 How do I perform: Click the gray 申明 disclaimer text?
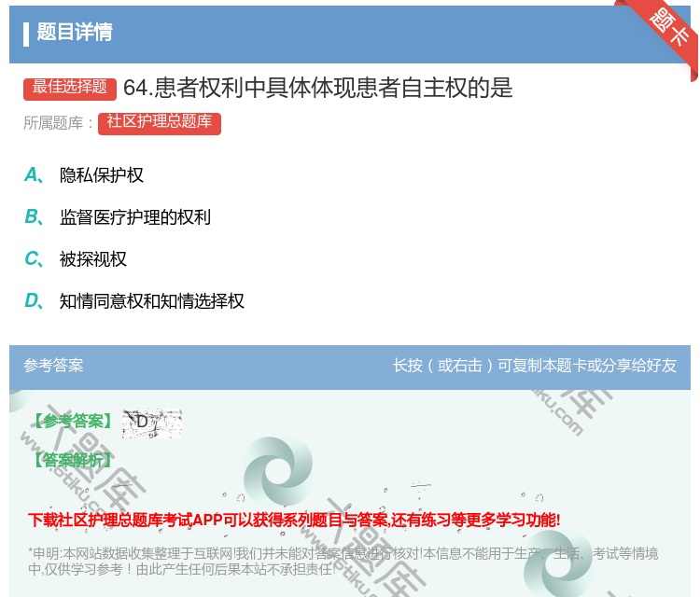tap(343, 562)
